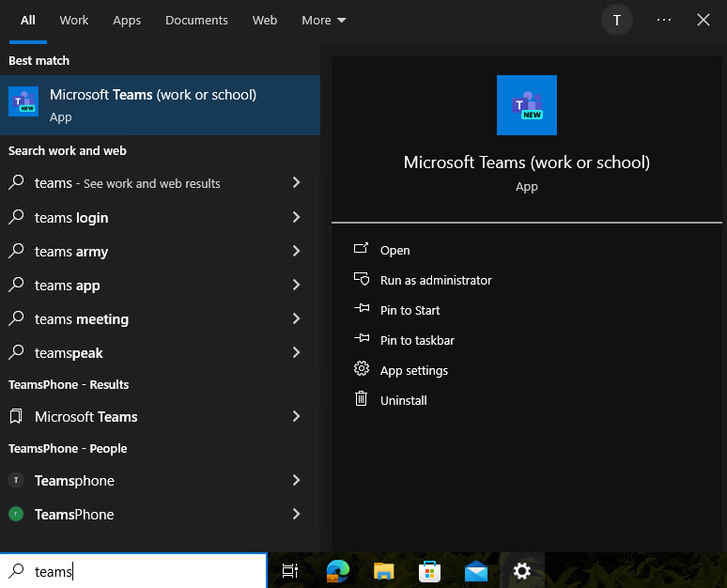Image resolution: width=727 pixels, height=588 pixels.
Task: Click the gray Teamsphone person avatar
Action: click(16, 480)
